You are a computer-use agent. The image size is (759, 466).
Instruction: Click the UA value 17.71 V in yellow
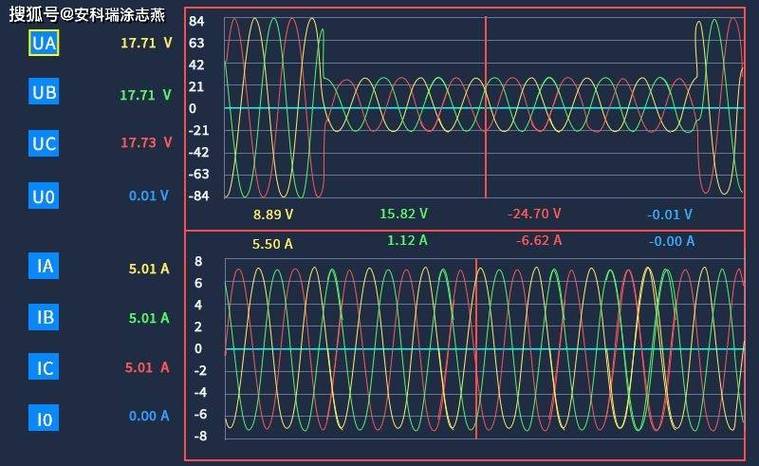coord(146,43)
